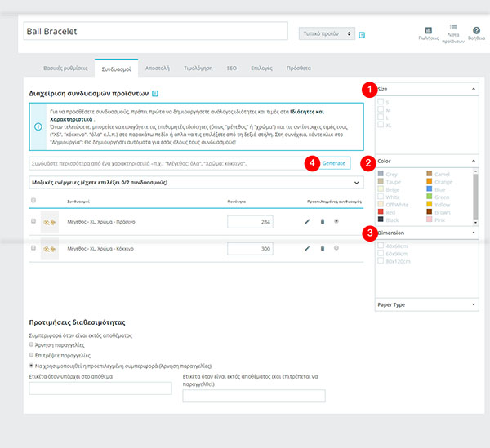Screen dimensions: 490x448
Task: Delete the XL red combination via trash
Action: tap(323, 248)
